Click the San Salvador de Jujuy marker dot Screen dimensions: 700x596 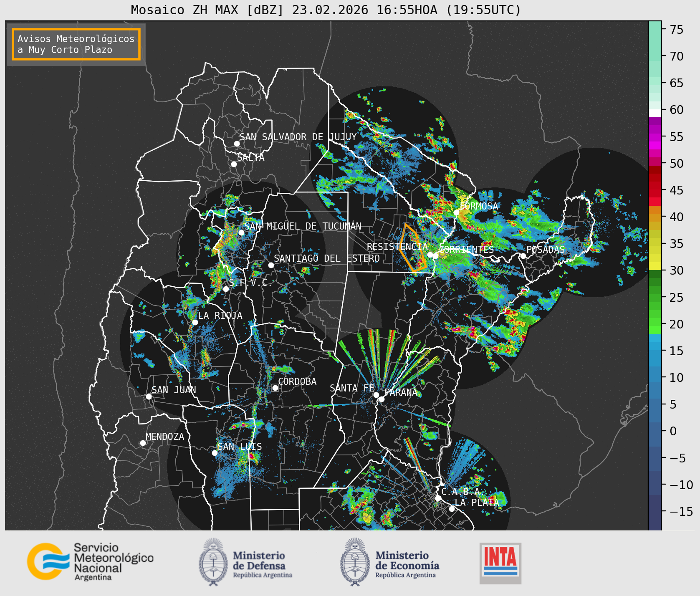pyautogui.click(x=237, y=144)
